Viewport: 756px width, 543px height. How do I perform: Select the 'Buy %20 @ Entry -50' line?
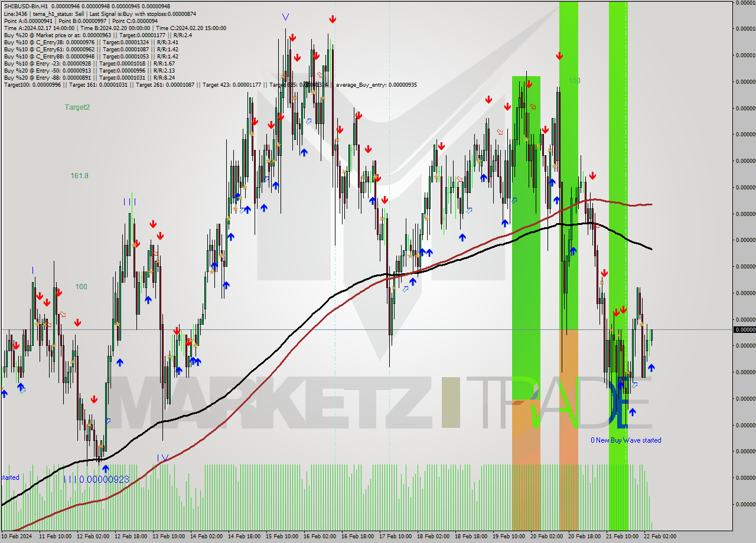point(89,70)
